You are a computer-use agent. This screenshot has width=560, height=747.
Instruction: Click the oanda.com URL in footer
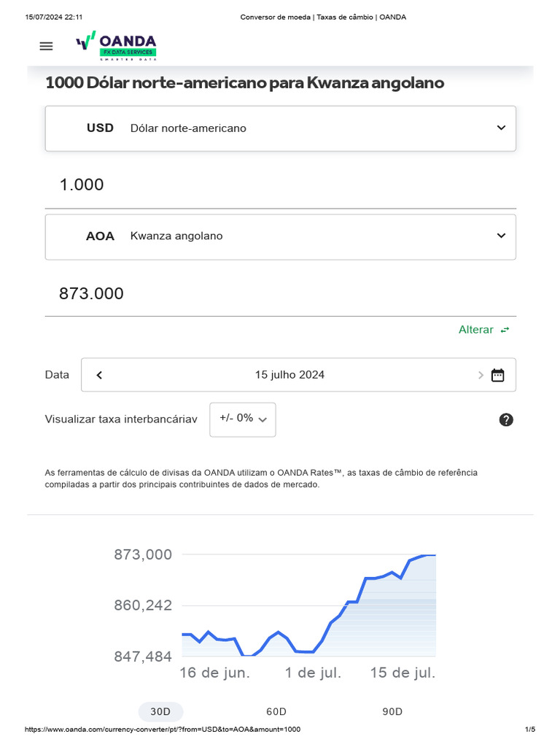coord(163,729)
